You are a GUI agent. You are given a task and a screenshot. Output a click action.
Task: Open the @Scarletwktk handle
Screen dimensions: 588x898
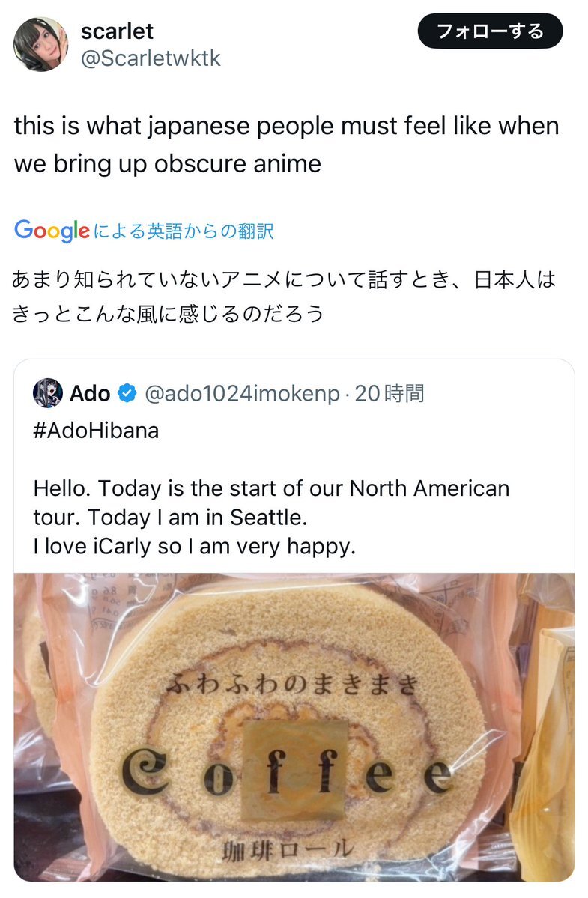151,58
